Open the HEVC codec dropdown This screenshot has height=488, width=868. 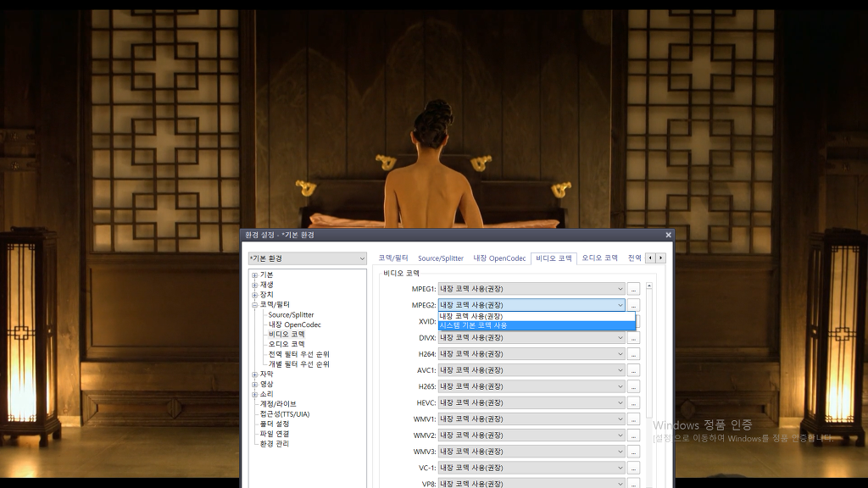(x=531, y=402)
